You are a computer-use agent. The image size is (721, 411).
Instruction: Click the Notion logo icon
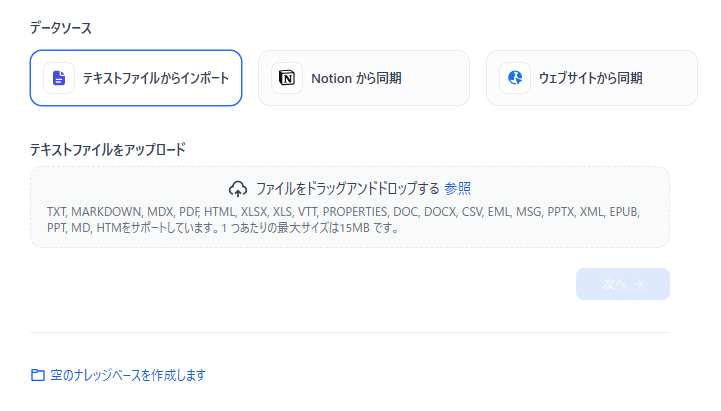pos(287,78)
